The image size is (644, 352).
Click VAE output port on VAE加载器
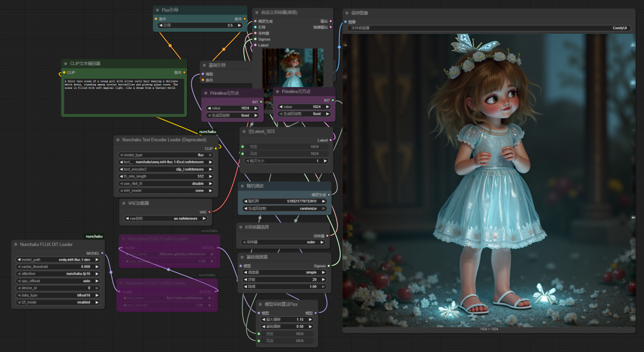(x=209, y=212)
